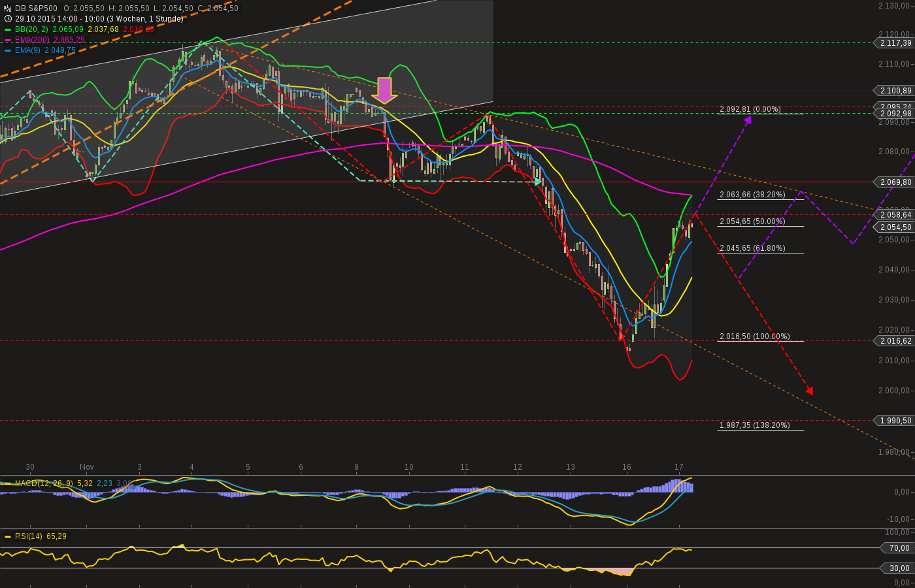Click the date range '29.10.2015 14:00 - 10:00' text
Viewport: 915px width, 588px height.
59,19
